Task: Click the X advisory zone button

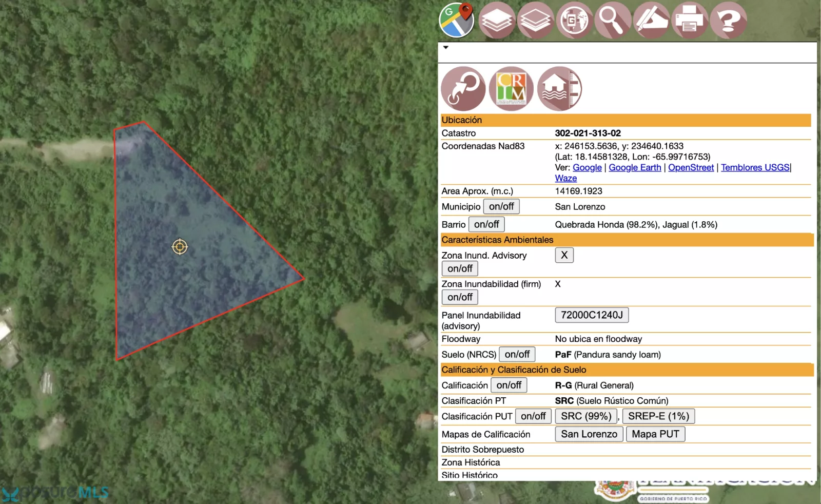Action: click(x=564, y=255)
